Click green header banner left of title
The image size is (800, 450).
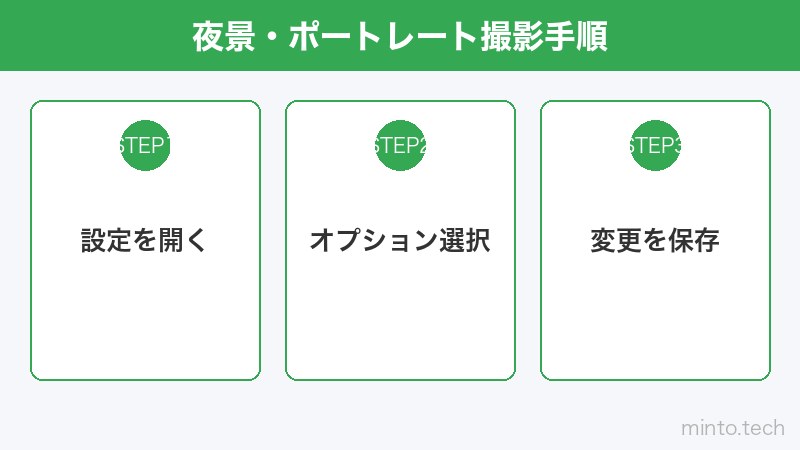tap(90, 36)
